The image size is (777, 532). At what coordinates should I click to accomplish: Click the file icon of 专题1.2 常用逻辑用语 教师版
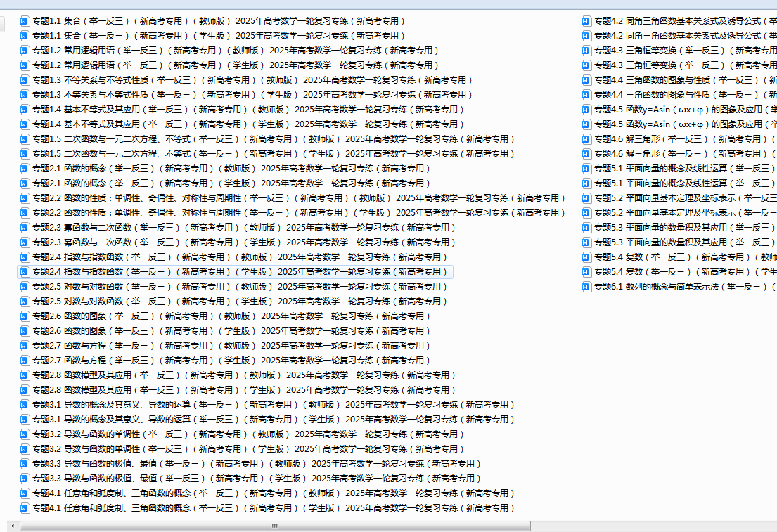(x=24, y=51)
